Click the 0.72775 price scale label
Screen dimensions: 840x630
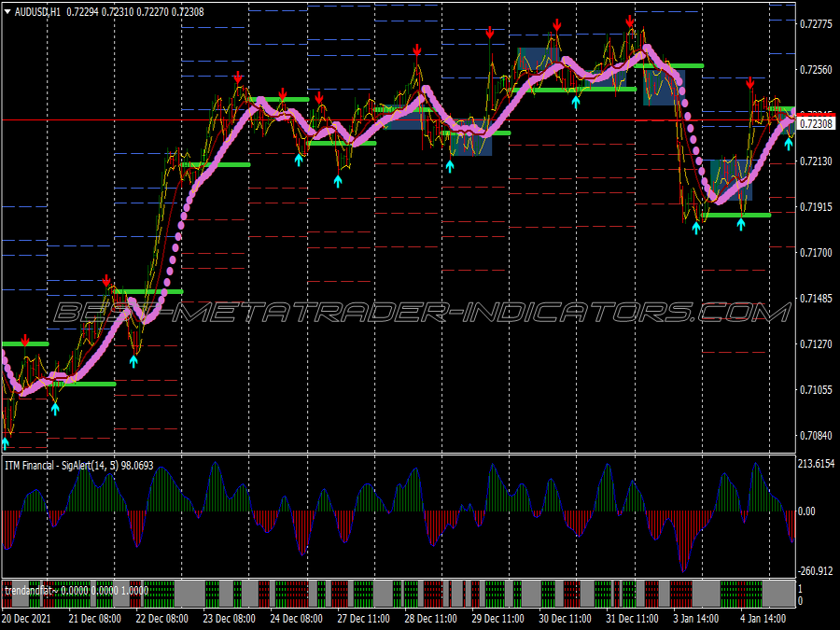(816, 24)
